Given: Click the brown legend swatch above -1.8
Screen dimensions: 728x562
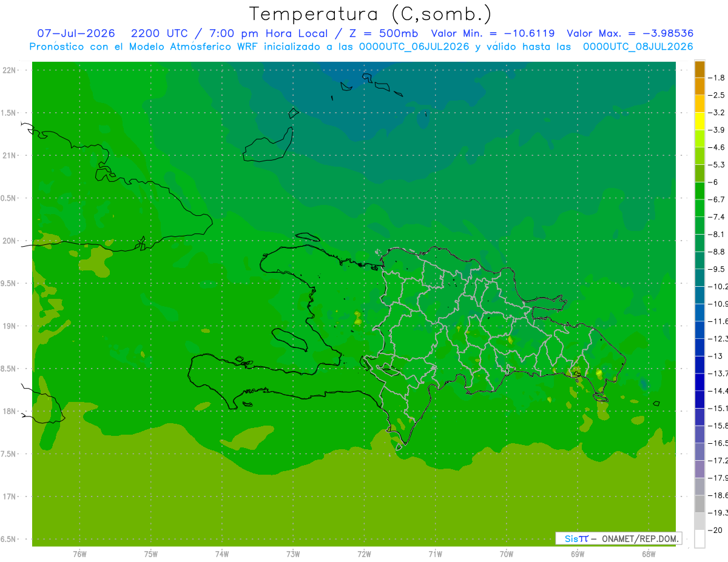Looking at the screenshot, I should click(699, 69).
